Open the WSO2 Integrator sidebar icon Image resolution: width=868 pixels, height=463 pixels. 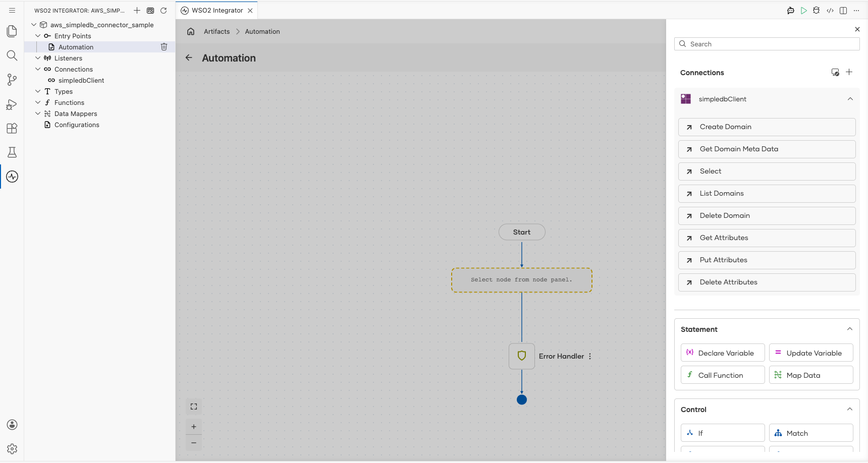(x=12, y=177)
